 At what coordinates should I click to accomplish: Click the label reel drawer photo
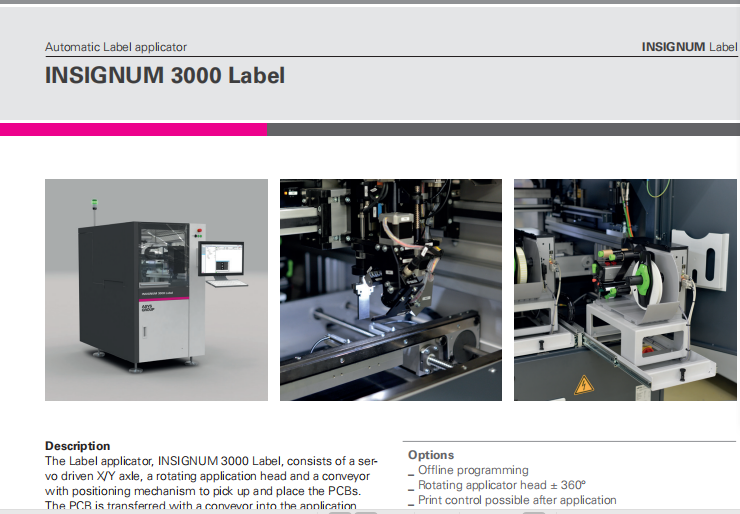point(625,290)
